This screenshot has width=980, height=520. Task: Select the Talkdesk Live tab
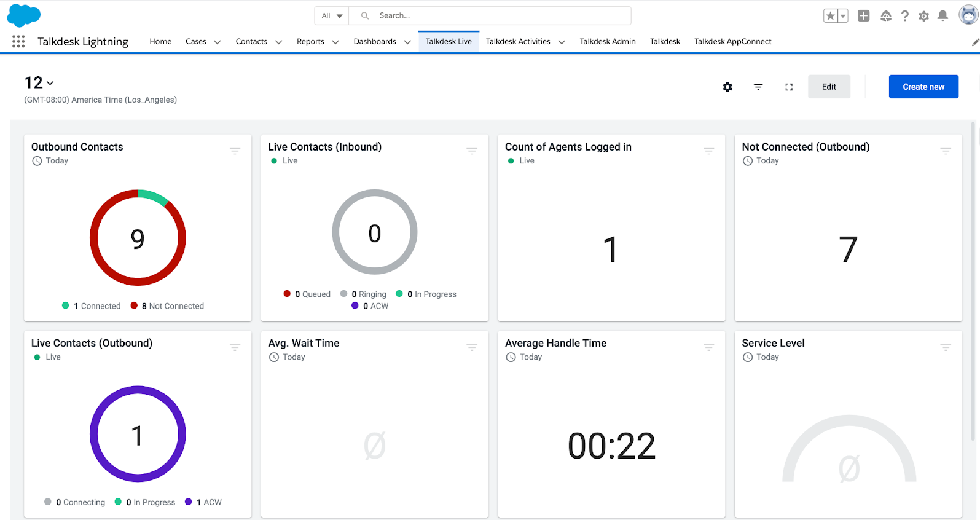pyautogui.click(x=449, y=41)
